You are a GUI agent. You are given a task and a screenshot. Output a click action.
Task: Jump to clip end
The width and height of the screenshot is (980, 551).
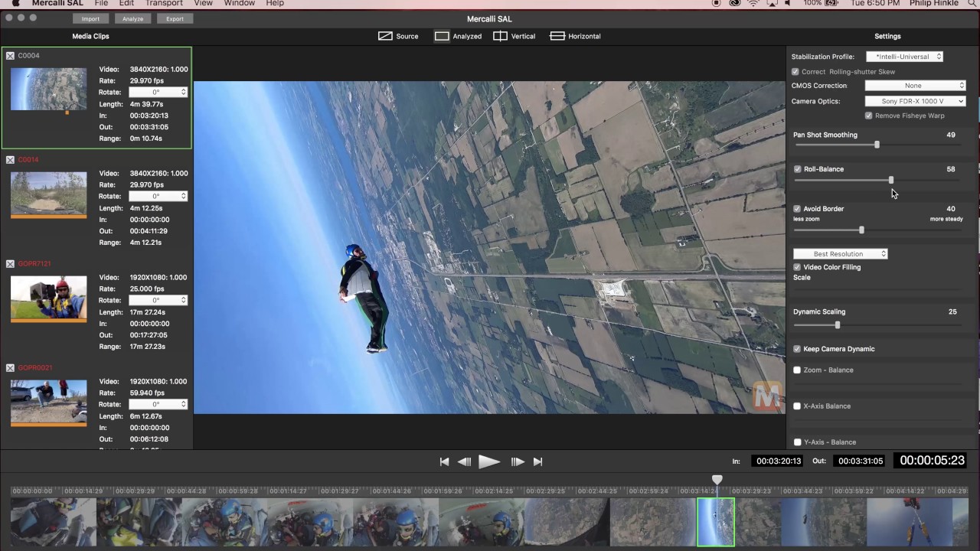[x=537, y=461]
